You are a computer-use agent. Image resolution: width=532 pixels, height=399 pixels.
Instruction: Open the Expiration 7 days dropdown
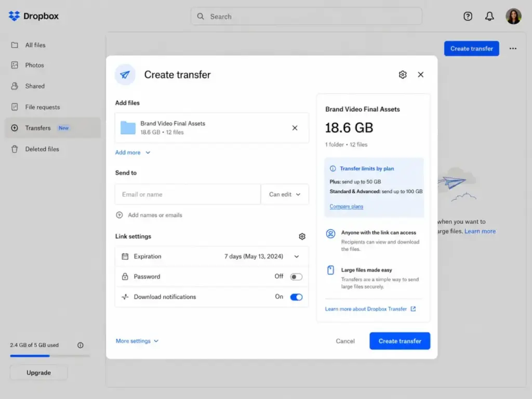(x=262, y=256)
